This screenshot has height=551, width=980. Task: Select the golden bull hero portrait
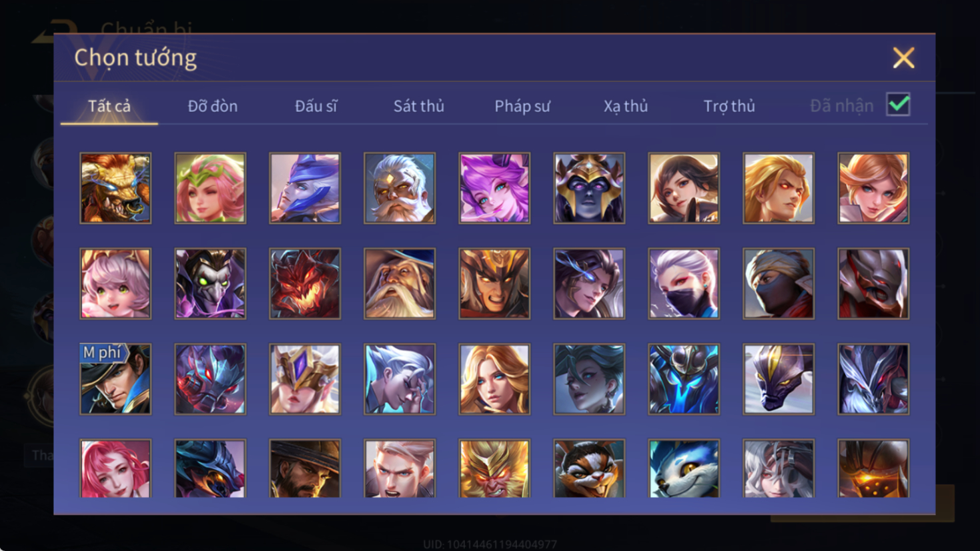coord(115,188)
